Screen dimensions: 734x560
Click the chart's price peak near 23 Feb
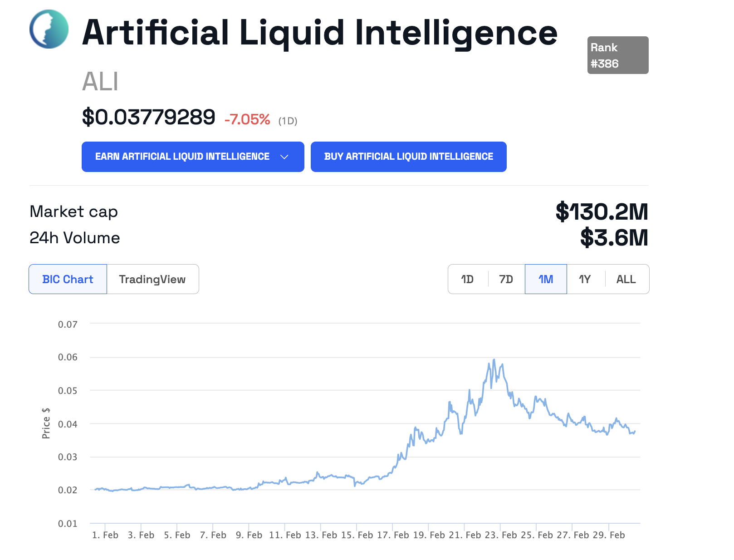[494, 360]
